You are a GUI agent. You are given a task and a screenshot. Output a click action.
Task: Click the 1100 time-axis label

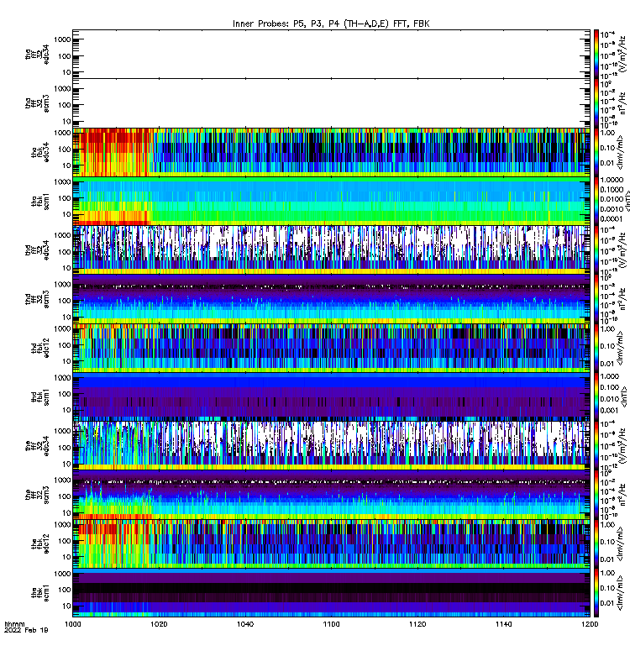click(331, 624)
